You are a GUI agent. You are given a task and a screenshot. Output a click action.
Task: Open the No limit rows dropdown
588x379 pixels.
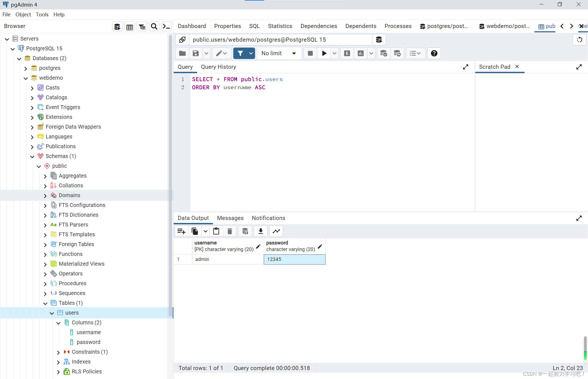(x=279, y=53)
